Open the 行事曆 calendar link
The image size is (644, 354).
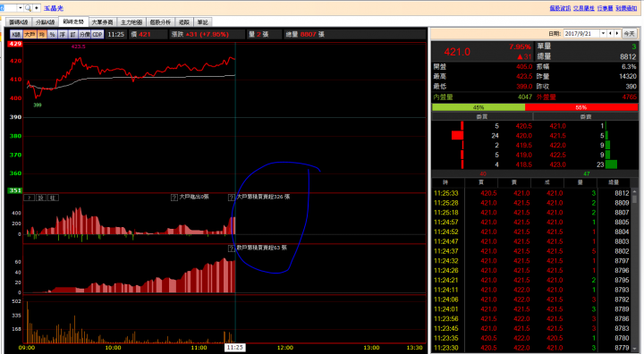click(605, 8)
